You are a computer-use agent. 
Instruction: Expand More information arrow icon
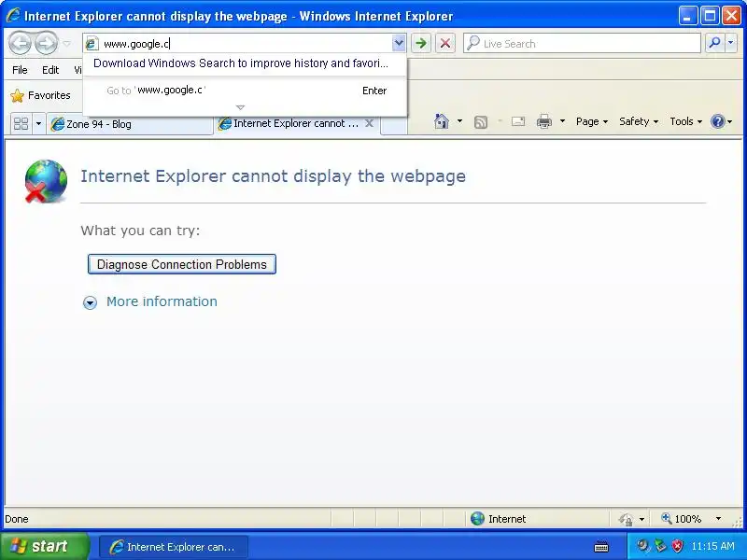(90, 302)
